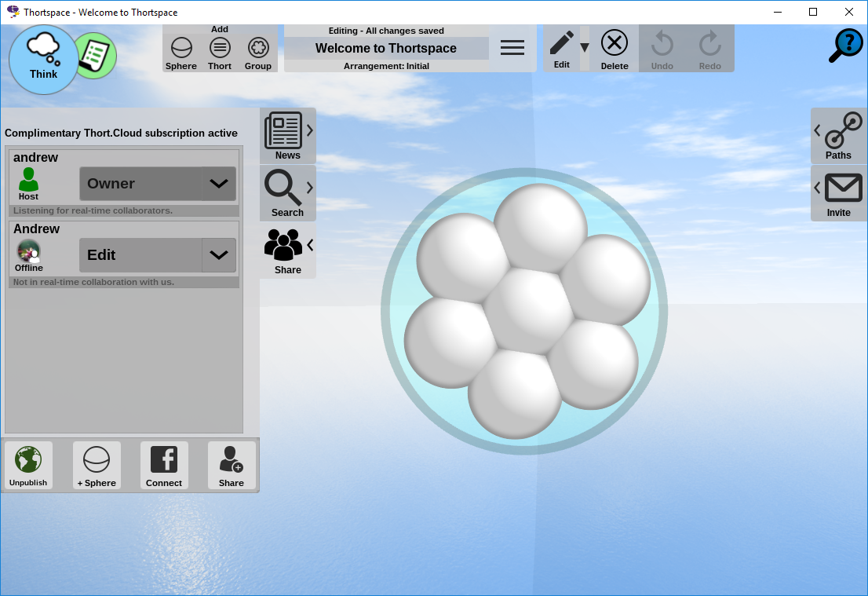This screenshot has height=596, width=868.
Task: Unpublish the thortspace
Action: [28, 466]
